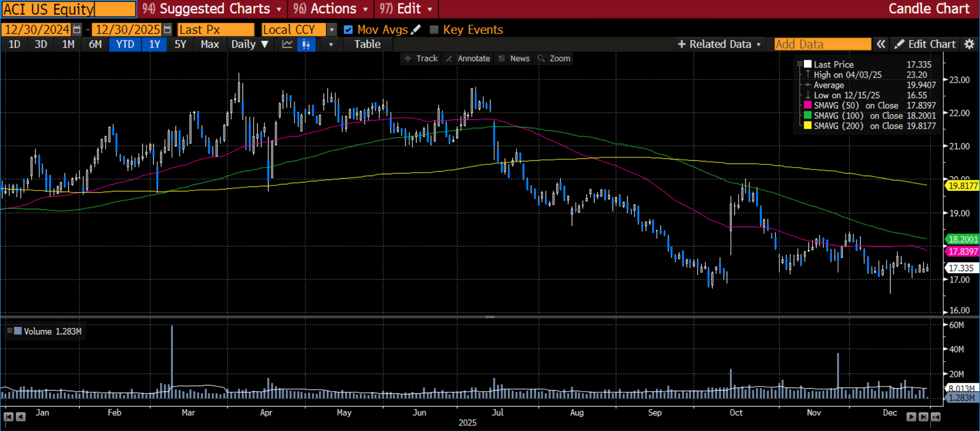Switch to the 5Y time range

pyautogui.click(x=180, y=44)
